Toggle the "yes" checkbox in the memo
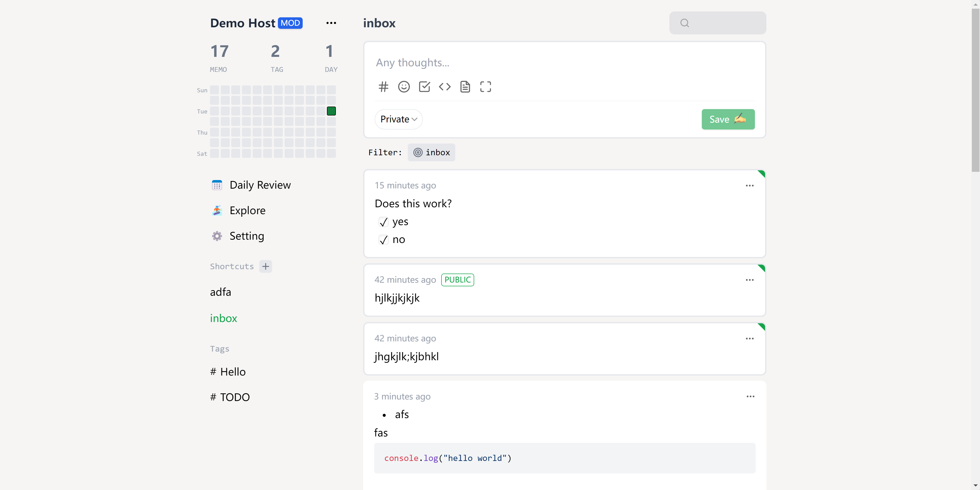Viewport: 980px width, 490px height. click(384, 222)
